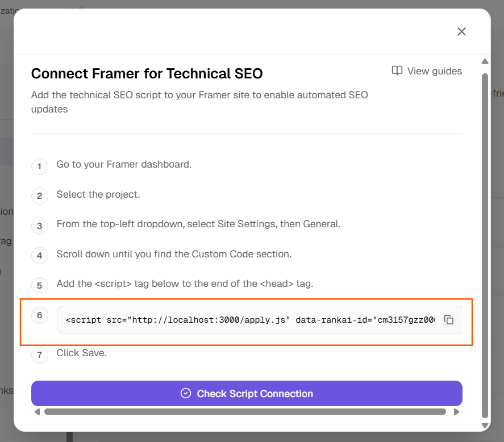Image resolution: width=504 pixels, height=442 pixels.
Task: Click the step 6 number badge
Action: [x=39, y=316]
